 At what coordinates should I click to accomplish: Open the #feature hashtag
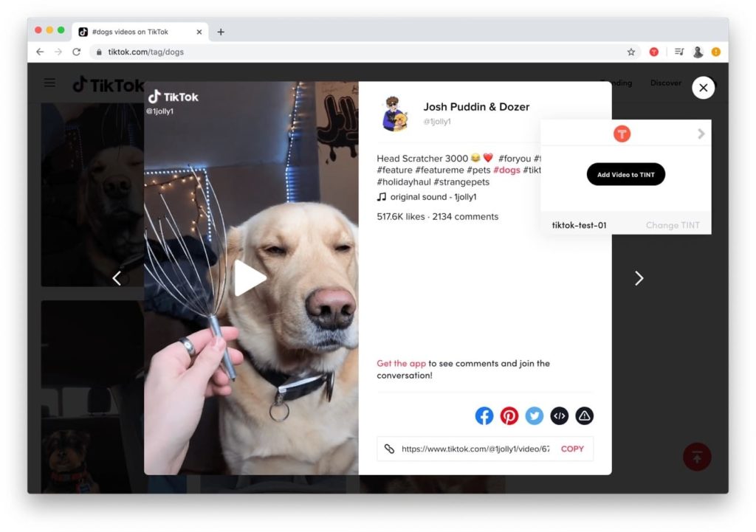(394, 170)
